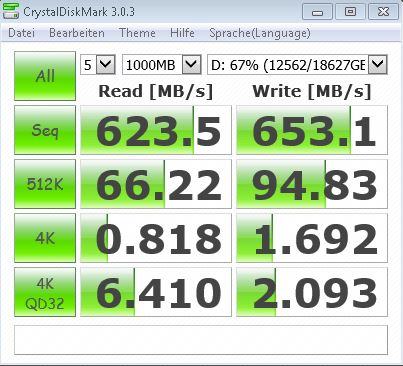Run the 4K QD32 test
403x366 pixels.
45,292
